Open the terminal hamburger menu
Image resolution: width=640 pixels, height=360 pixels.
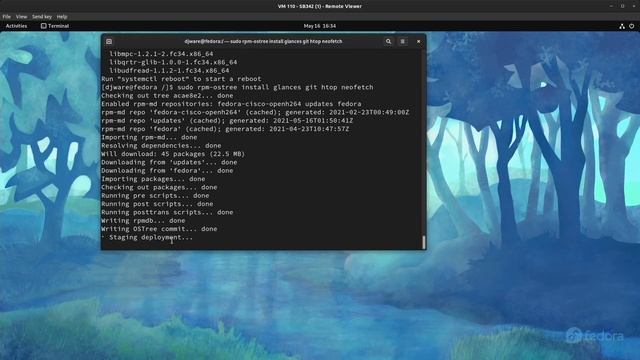click(402, 41)
